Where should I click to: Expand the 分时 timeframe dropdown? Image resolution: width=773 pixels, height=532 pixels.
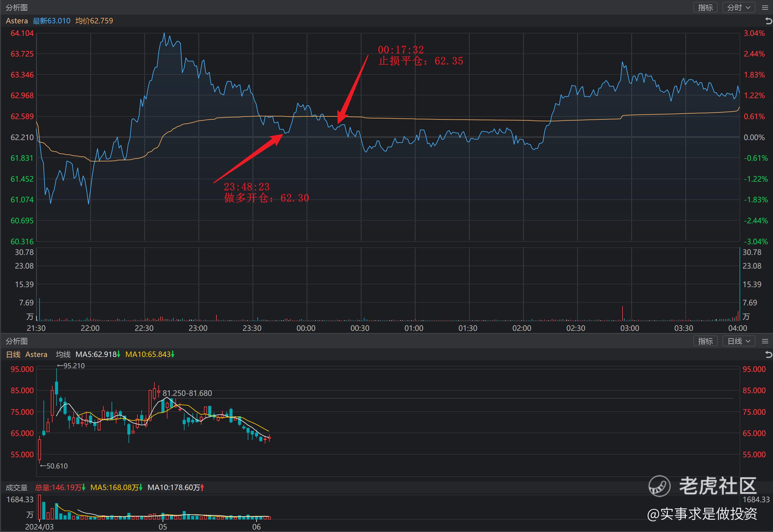point(739,8)
